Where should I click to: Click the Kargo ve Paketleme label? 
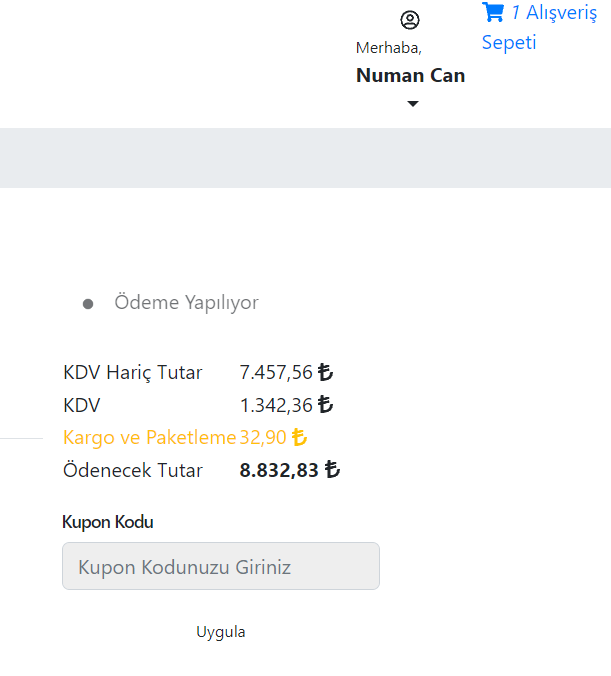point(149,438)
